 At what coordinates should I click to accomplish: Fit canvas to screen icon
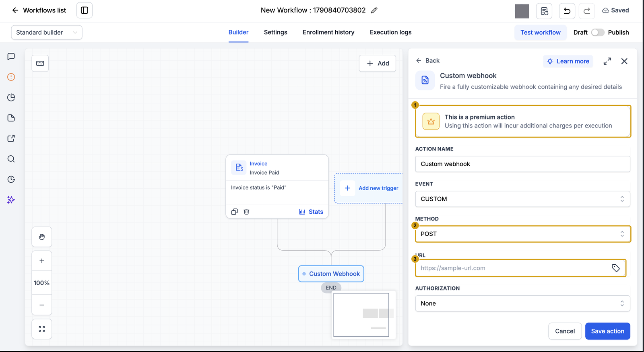coord(42,329)
